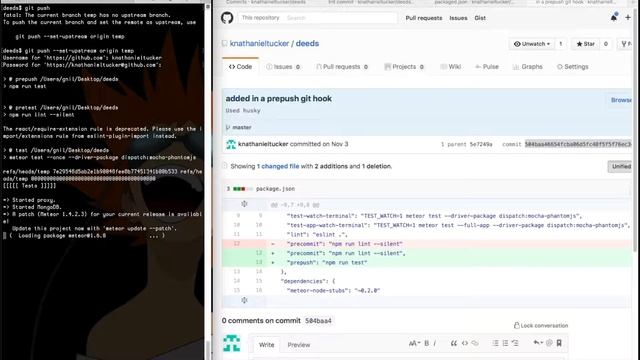Screen dimensions: 640x360
Task: Select the repository Issues tab
Action: [x=283, y=67]
